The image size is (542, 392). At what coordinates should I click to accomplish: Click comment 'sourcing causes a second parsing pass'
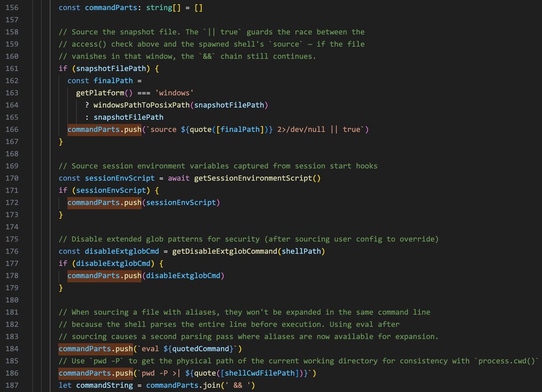[249, 337]
